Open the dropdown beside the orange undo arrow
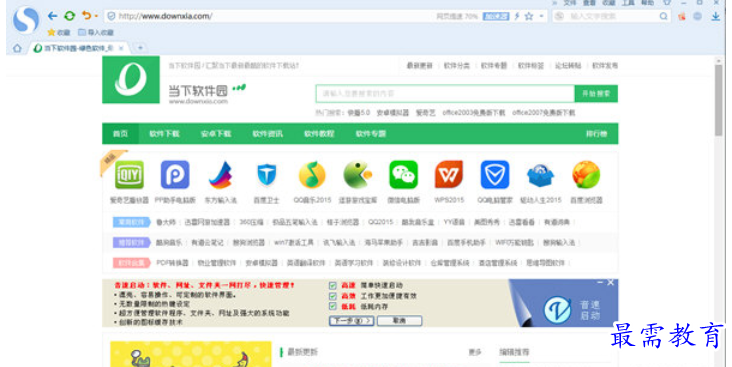The width and height of the screenshot is (732, 367). tap(96, 16)
